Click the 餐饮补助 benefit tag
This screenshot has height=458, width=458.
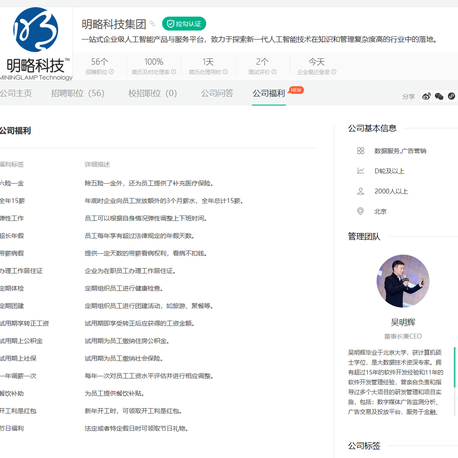click(12, 394)
